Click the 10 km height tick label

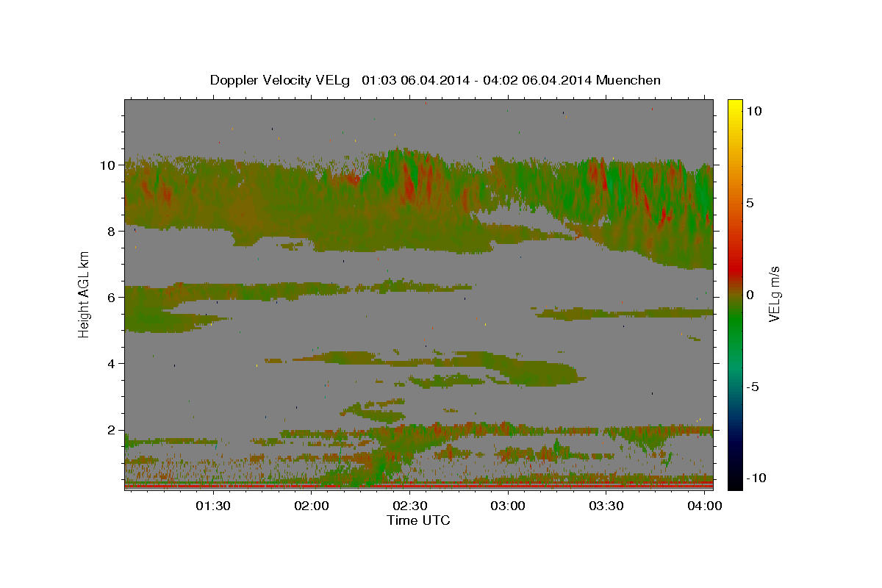107,165
